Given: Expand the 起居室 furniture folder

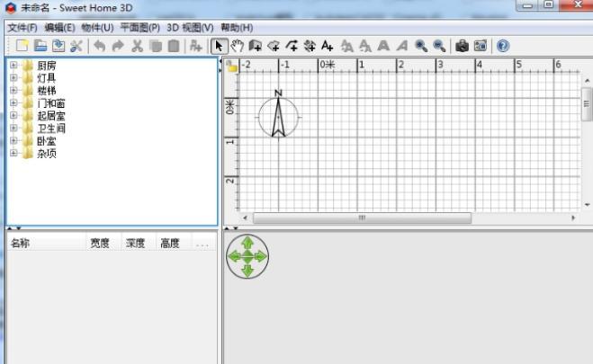Looking at the screenshot, I should pos(13,115).
